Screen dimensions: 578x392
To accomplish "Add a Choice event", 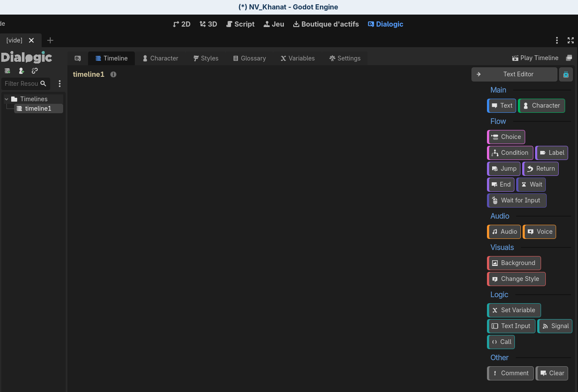I will tap(506, 137).
